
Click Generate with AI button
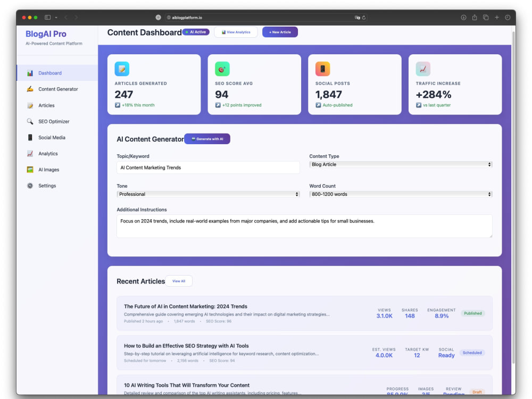click(207, 139)
